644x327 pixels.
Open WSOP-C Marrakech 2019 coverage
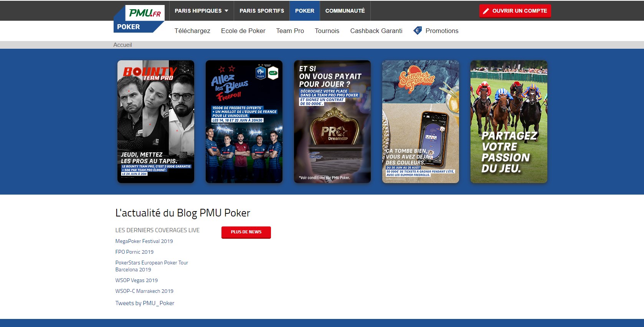coord(144,291)
